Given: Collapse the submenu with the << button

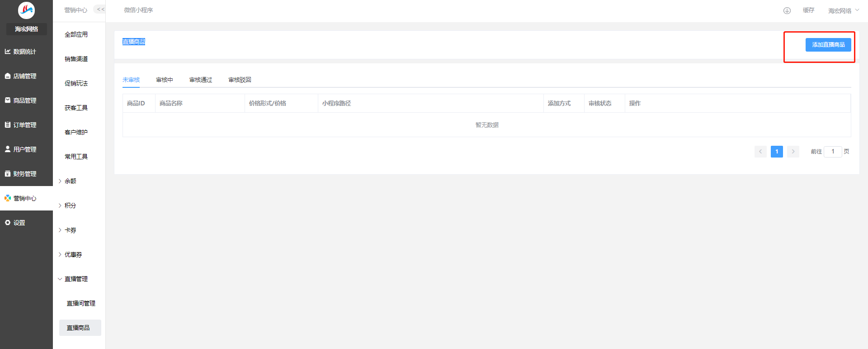Looking at the screenshot, I should click(100, 9).
